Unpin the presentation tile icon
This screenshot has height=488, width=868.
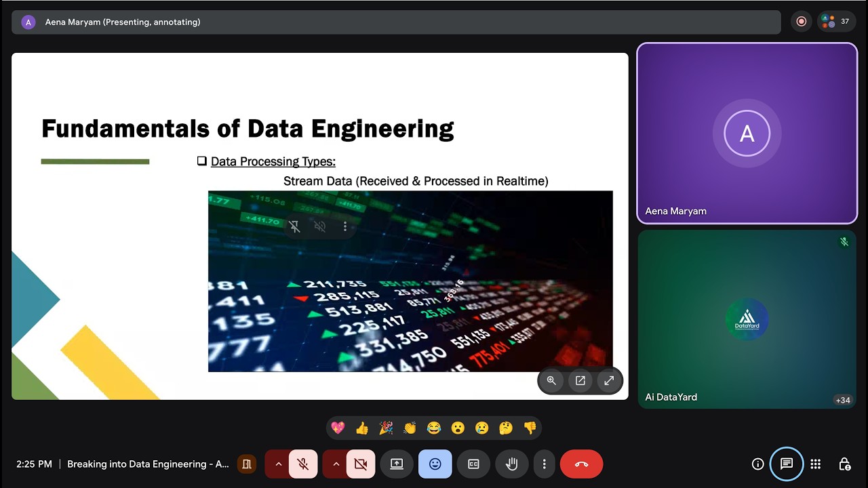294,226
